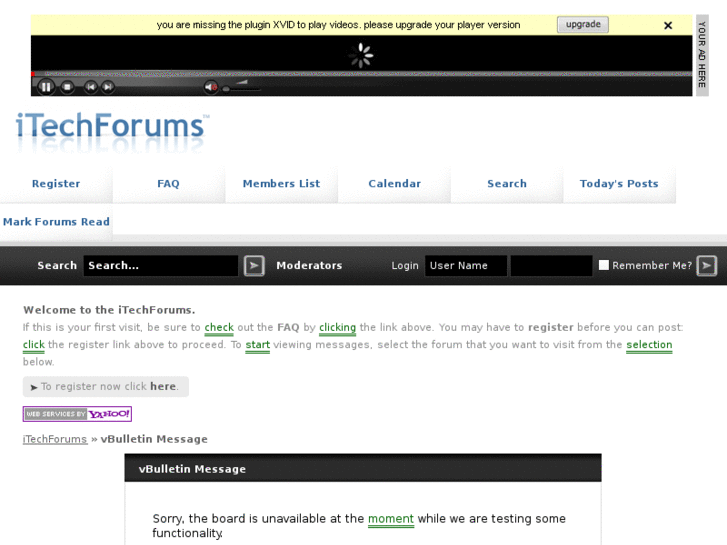
Task: Click the vBulletin Message header bar
Action: pos(363,468)
